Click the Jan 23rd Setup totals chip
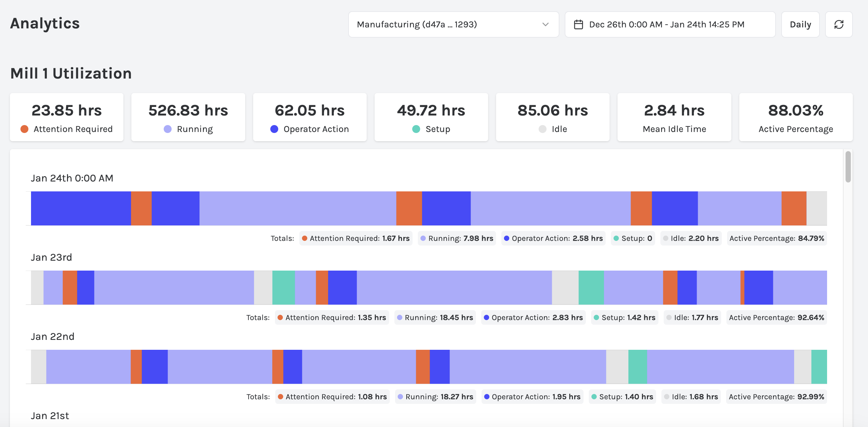 coord(624,317)
